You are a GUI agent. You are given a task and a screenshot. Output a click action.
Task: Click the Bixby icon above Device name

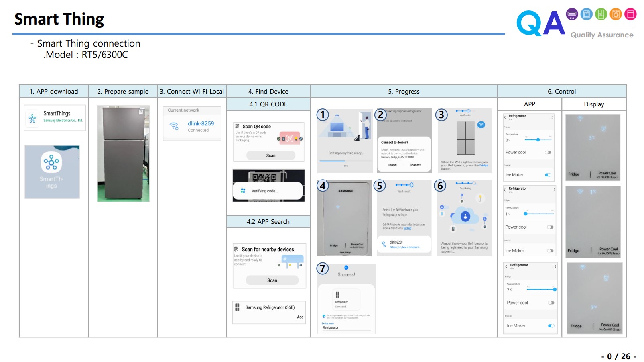[324, 317]
